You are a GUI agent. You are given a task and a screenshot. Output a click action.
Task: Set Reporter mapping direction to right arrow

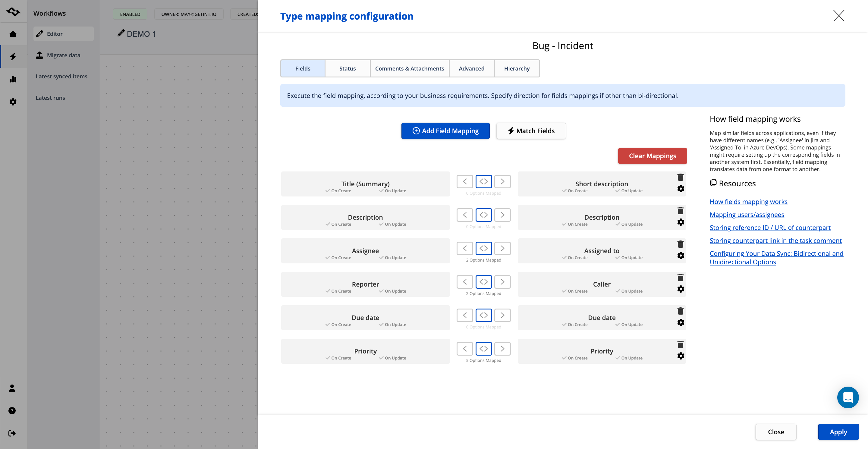click(502, 281)
